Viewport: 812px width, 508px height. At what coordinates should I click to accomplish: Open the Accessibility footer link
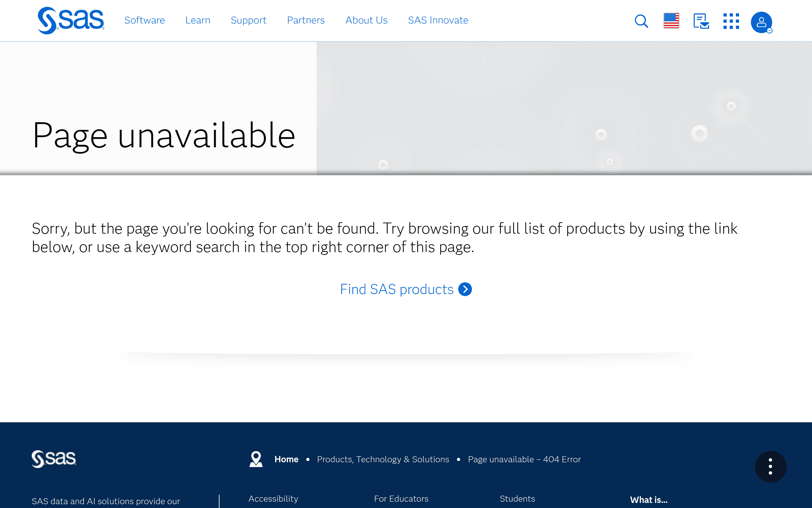click(273, 498)
